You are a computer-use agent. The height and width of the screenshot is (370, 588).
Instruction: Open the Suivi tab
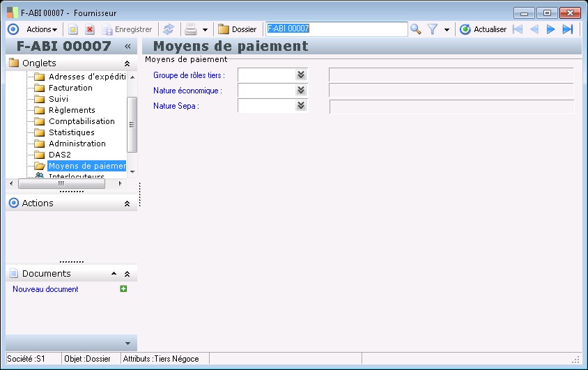point(59,99)
